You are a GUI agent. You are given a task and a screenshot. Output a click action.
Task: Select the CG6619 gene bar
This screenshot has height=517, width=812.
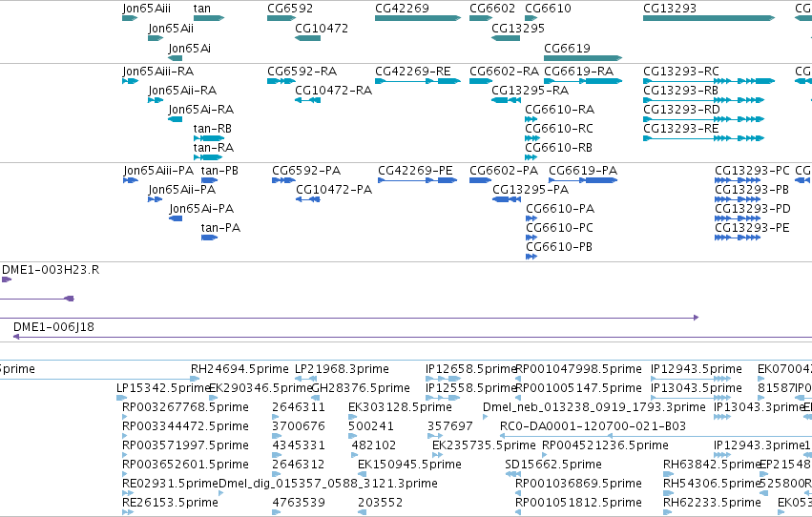click(x=583, y=58)
